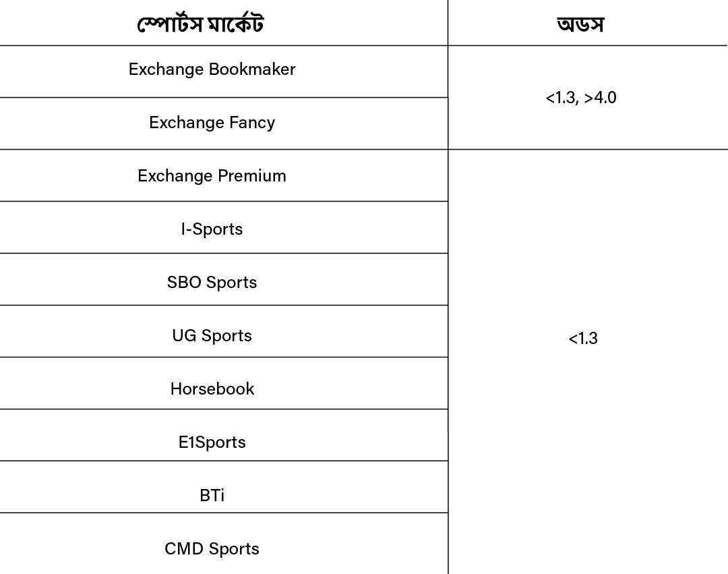Click the মার্কেট word in the header
Screen dimensions: 728x574
(235, 25)
